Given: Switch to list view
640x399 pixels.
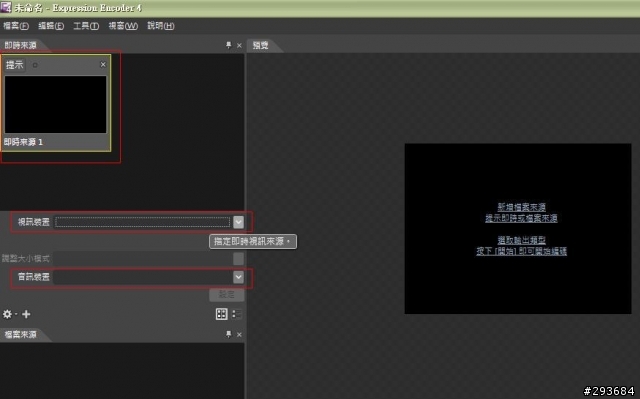Looking at the screenshot, I should click(x=236, y=314).
